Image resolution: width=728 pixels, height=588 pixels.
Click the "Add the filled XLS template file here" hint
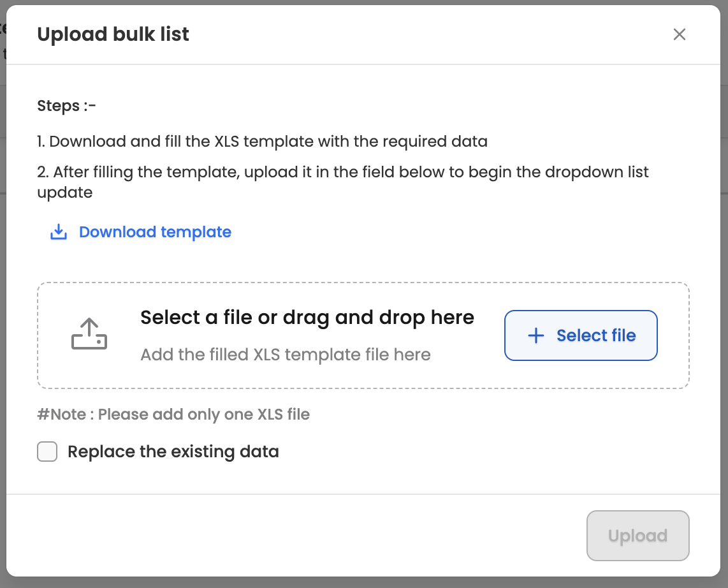pyautogui.click(x=286, y=355)
